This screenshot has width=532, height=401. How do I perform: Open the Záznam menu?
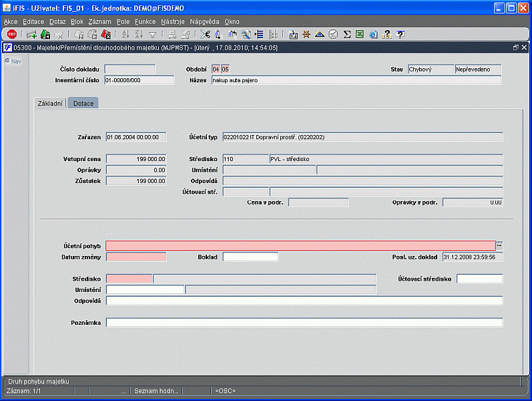(x=99, y=22)
